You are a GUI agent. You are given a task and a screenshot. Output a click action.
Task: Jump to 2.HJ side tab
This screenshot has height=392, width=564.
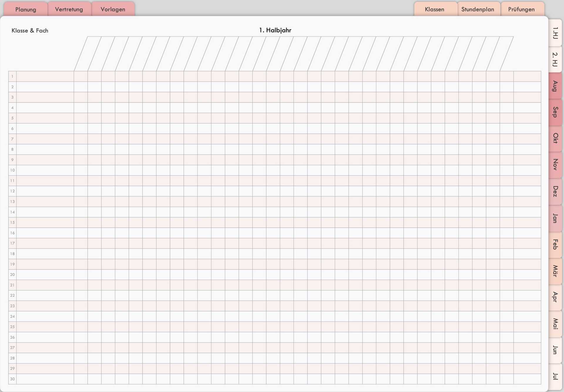(555, 59)
